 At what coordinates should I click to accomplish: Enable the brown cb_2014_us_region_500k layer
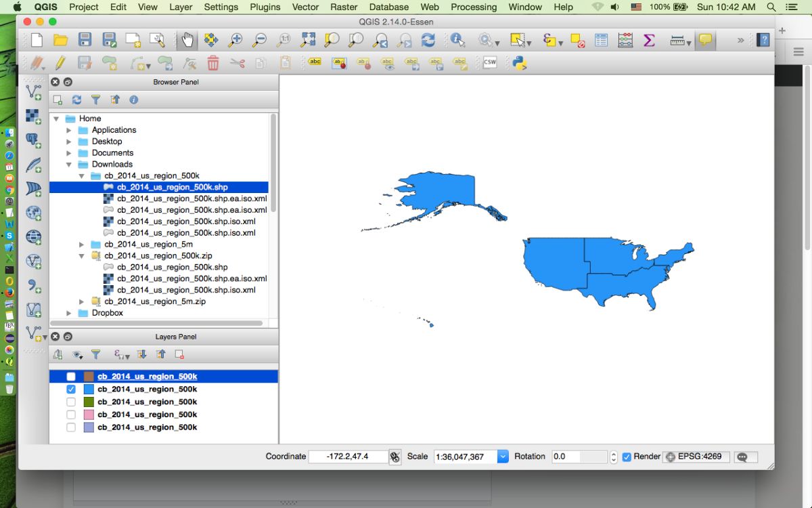point(71,377)
